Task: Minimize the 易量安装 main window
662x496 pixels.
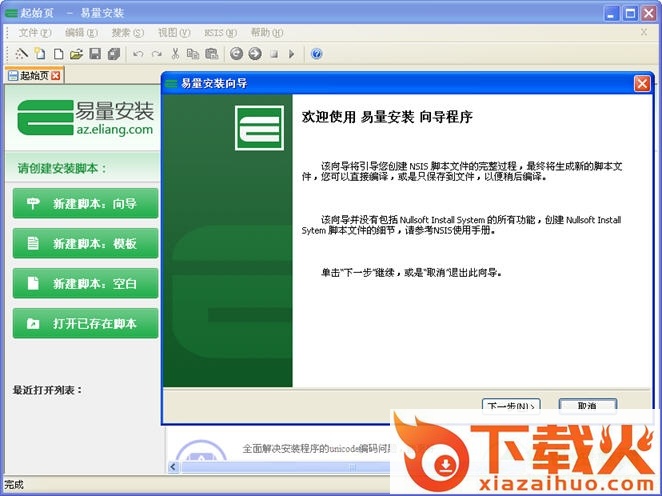Action: [611, 13]
